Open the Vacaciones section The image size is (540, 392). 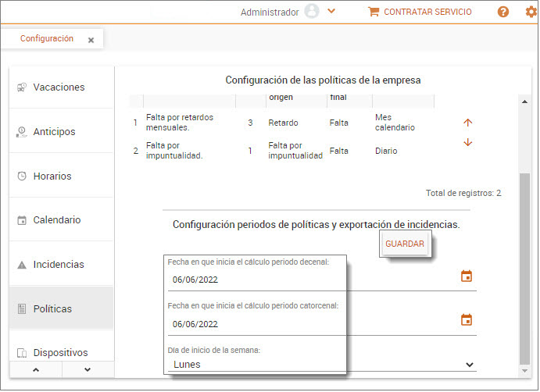click(59, 87)
